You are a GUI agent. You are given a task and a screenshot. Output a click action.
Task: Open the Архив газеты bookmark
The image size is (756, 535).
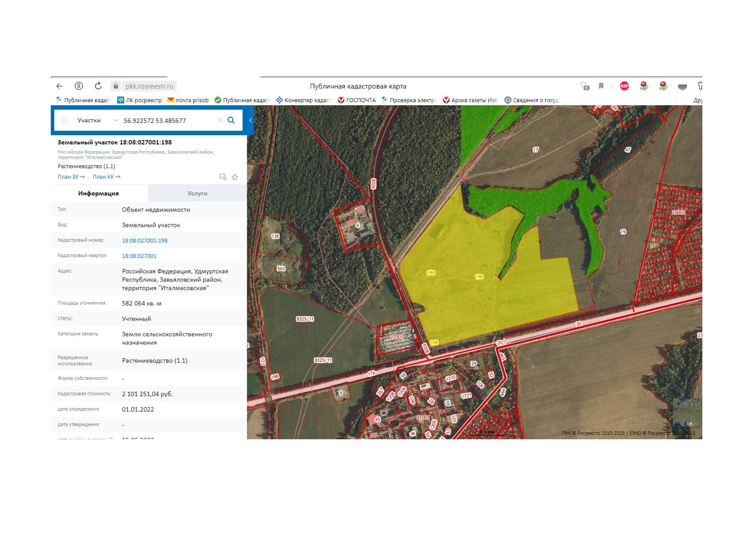pyautogui.click(x=470, y=100)
